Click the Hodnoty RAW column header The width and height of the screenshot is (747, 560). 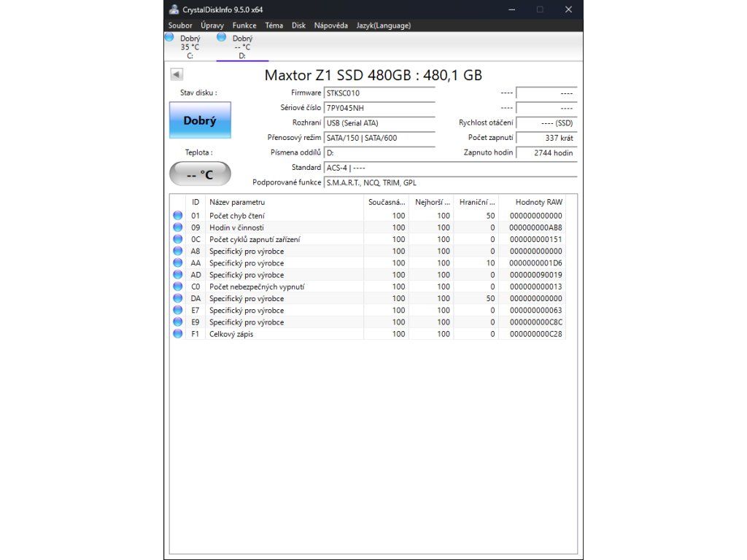tap(538, 202)
